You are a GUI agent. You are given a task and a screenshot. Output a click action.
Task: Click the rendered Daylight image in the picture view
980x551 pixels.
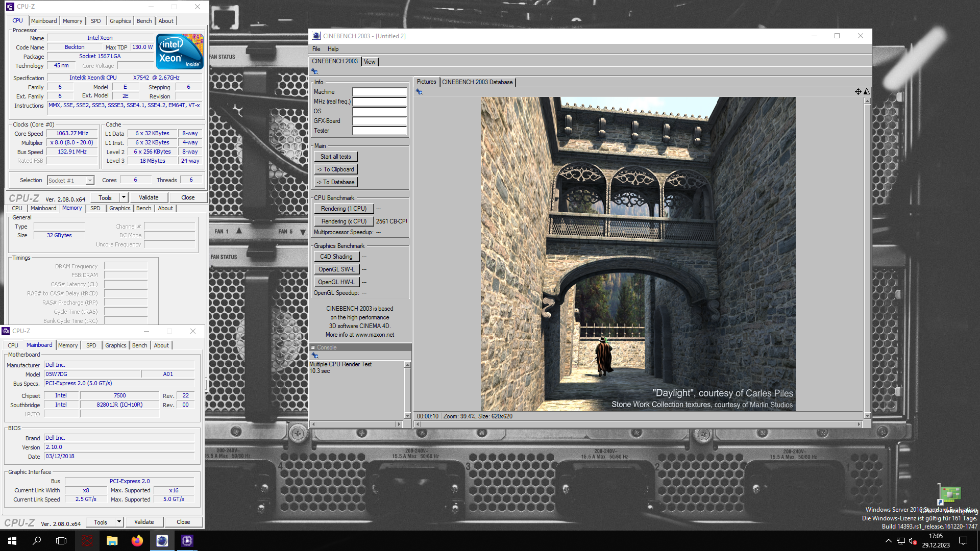pos(638,254)
